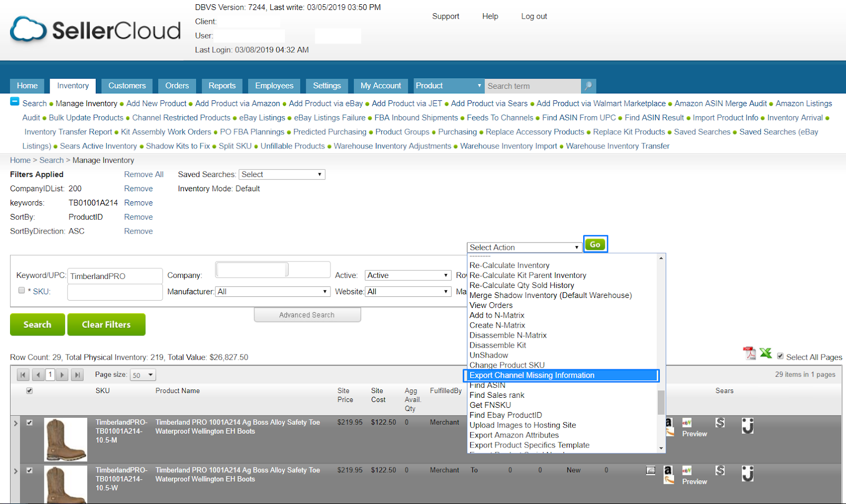Select Re-Calculate Inventory from action list
The image size is (846, 504).
(x=509, y=265)
